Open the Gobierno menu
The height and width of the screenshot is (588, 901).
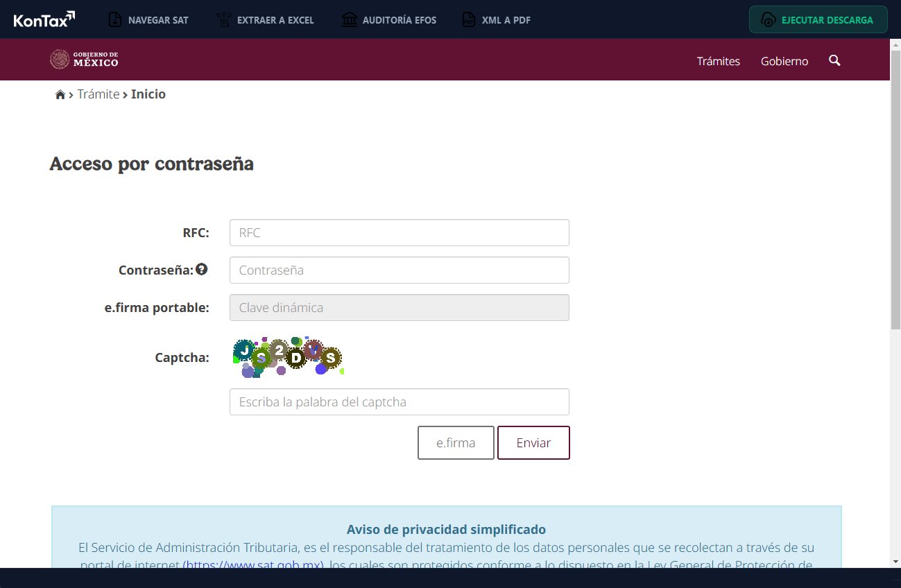pos(784,61)
